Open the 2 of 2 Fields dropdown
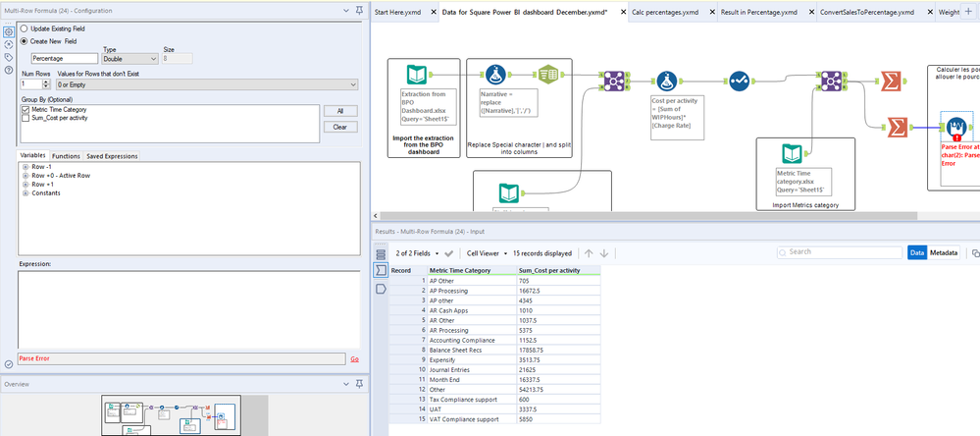Image resolution: width=980 pixels, height=436 pixels. coord(417,253)
